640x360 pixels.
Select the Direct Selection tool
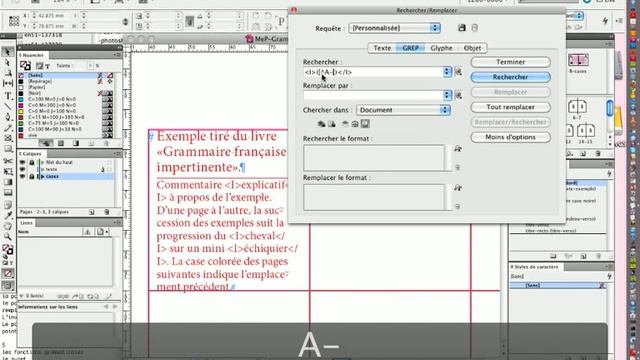[x=7, y=62]
